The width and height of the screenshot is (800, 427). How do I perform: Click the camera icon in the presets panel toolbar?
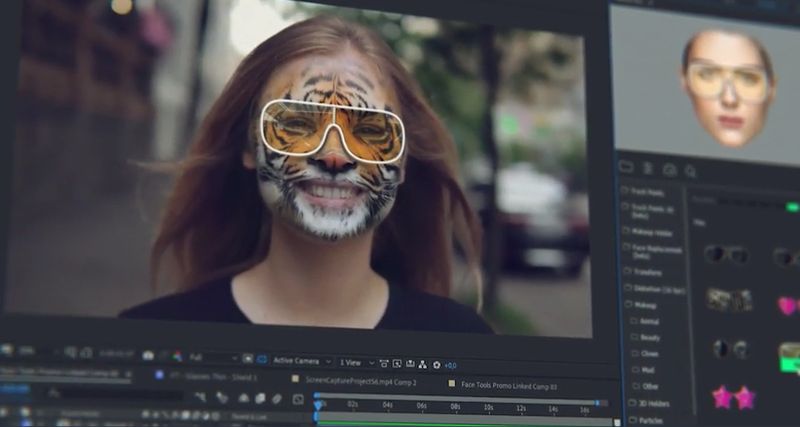[x=669, y=170]
